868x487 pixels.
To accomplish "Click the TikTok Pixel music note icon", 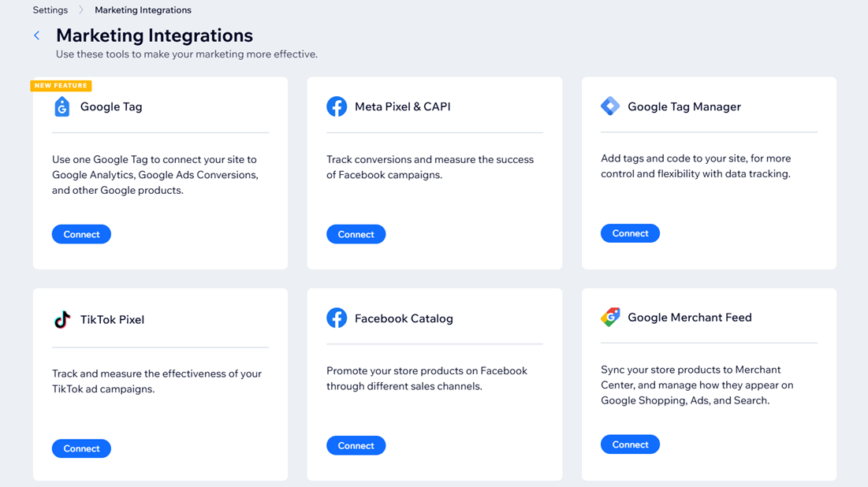I will click(61, 319).
